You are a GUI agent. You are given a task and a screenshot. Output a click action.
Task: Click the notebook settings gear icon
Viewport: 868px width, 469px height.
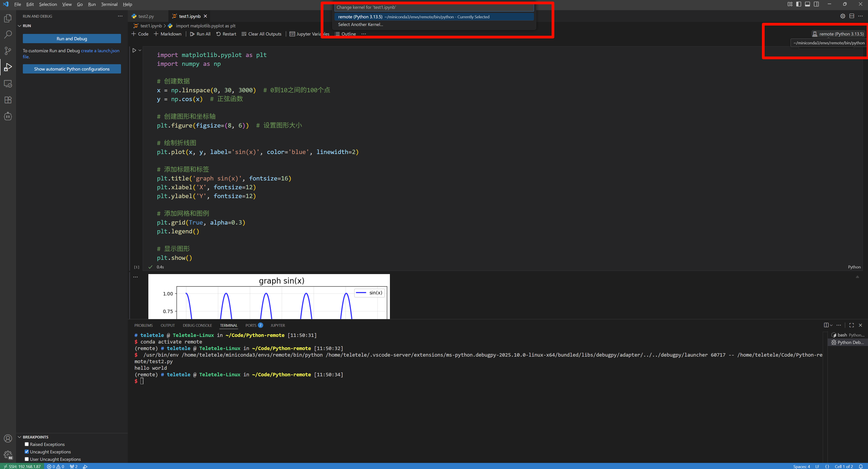(842, 16)
